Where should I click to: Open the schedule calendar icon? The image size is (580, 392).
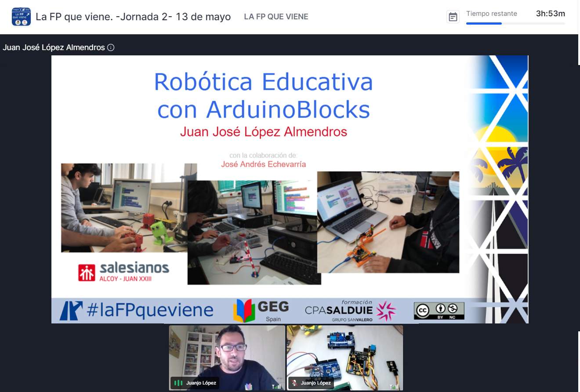[x=453, y=17]
